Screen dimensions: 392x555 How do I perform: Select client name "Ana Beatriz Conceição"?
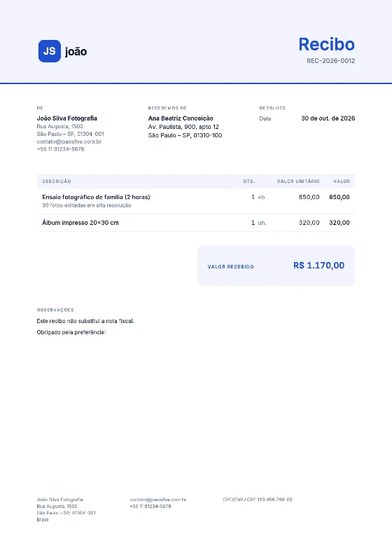coord(181,118)
